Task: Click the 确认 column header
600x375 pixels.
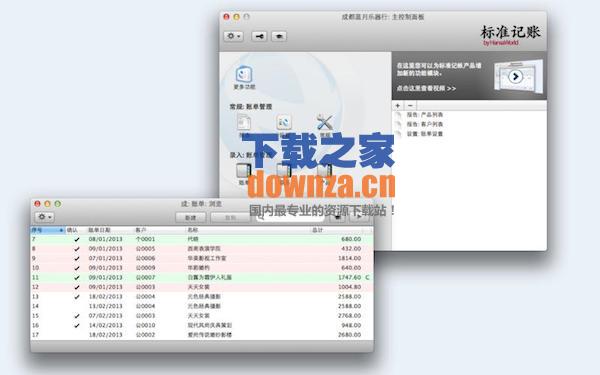Action: point(76,230)
